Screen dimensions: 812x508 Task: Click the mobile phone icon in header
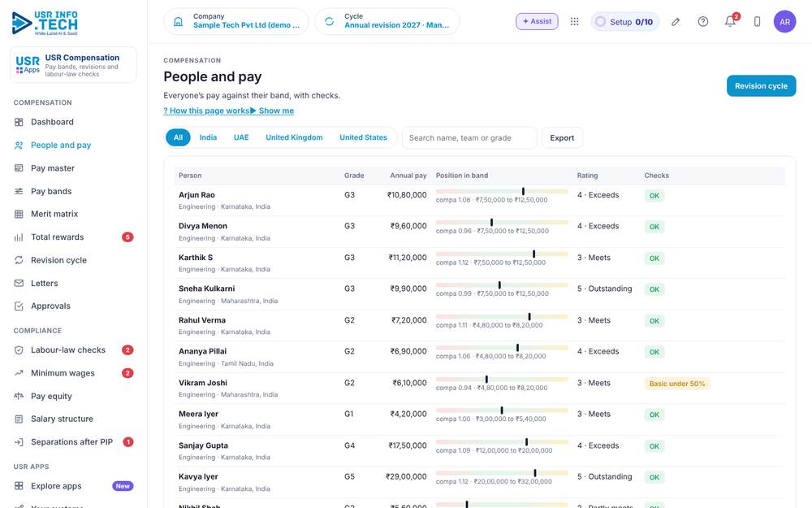click(x=757, y=22)
